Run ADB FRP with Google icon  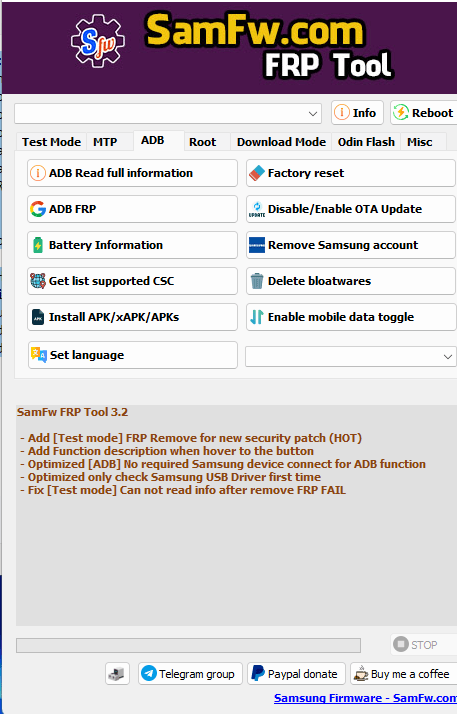(132, 209)
